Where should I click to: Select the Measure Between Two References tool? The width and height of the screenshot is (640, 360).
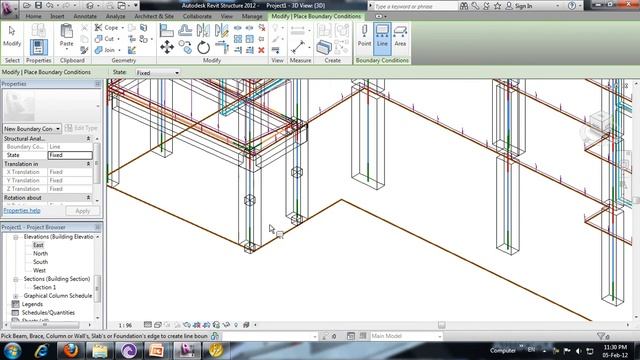[298, 47]
